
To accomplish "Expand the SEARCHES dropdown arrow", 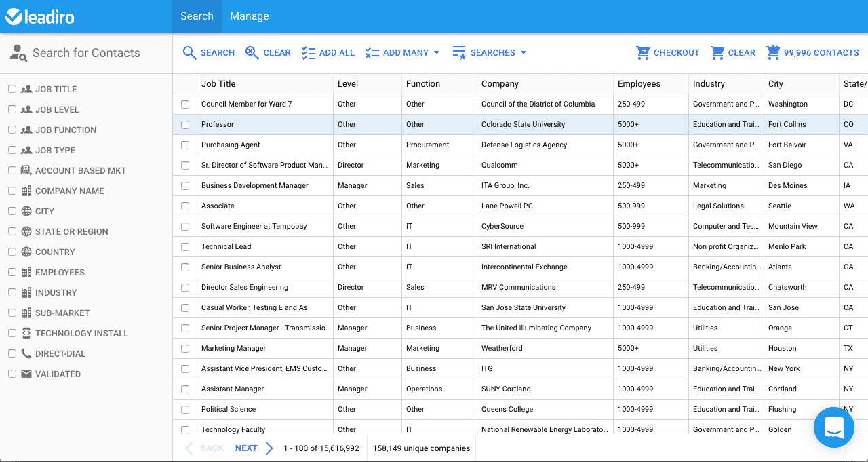I will (524, 53).
